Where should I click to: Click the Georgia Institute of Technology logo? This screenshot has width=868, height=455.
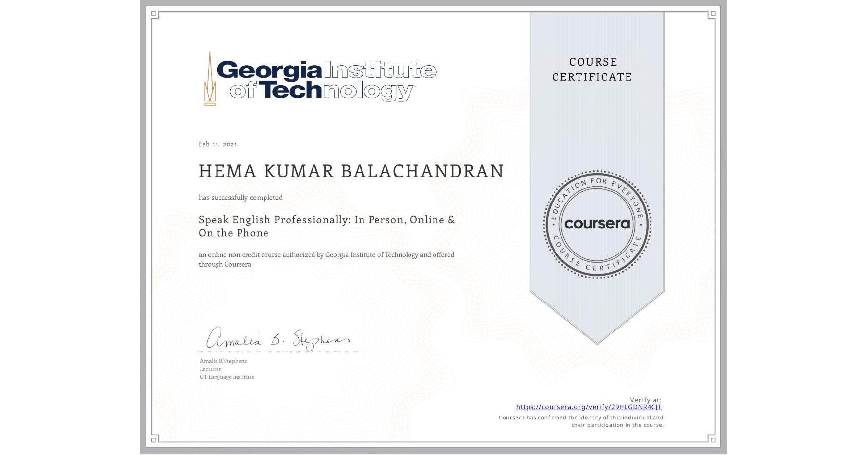(318, 78)
